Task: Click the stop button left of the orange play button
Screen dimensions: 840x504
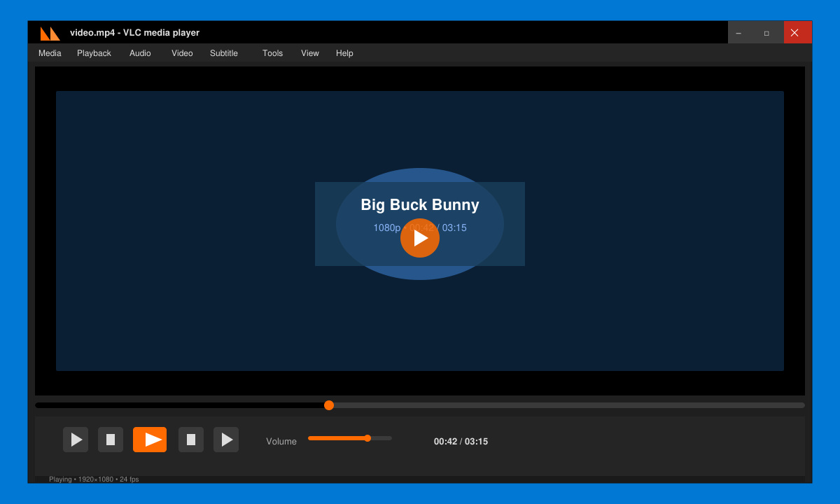Action: point(111,440)
